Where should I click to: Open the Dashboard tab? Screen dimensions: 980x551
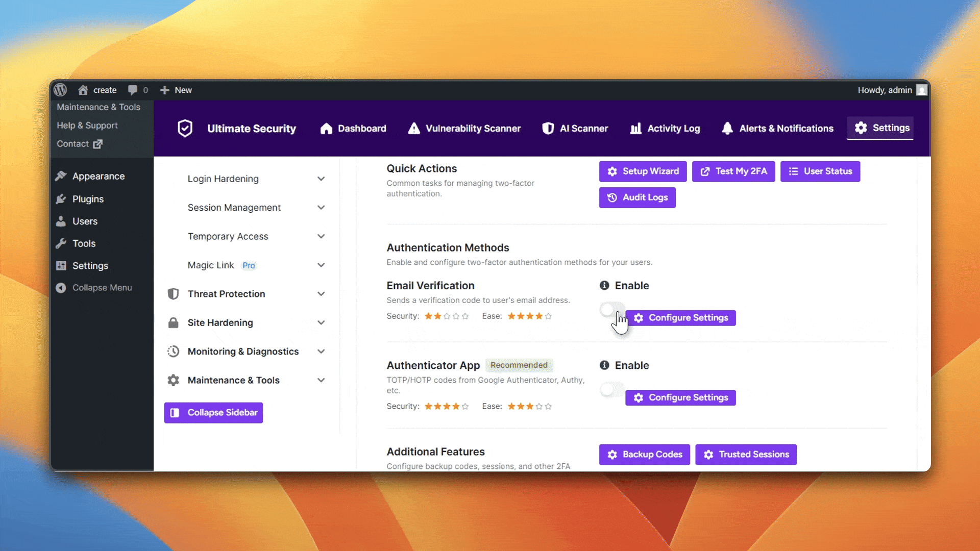coord(353,129)
